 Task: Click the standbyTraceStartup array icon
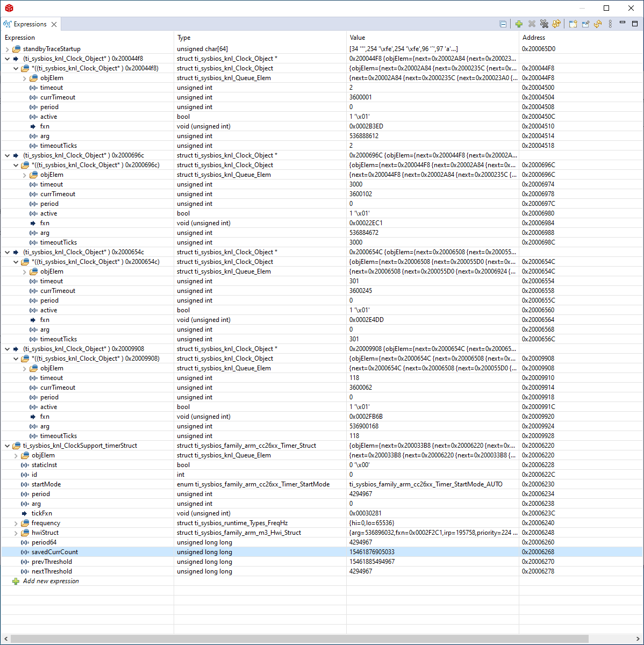coord(16,49)
